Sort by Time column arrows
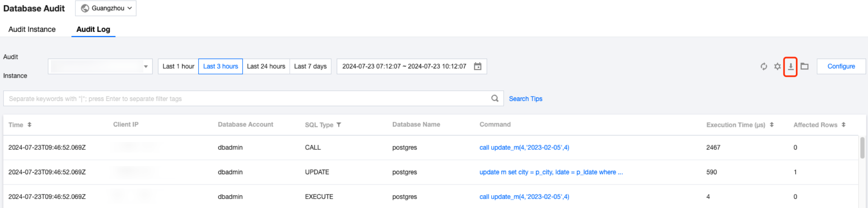Screen dimensions: 868x208 pyautogui.click(x=30, y=125)
